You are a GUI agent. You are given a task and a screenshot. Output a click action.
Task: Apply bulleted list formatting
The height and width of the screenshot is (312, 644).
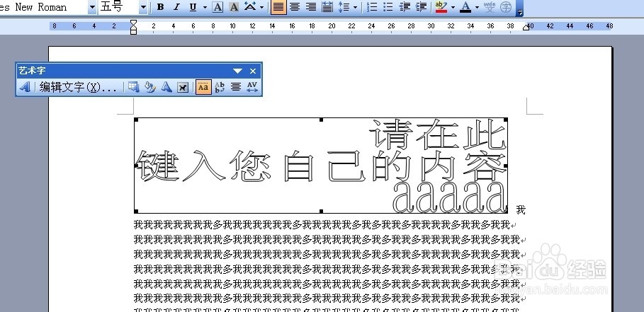click(x=388, y=7)
